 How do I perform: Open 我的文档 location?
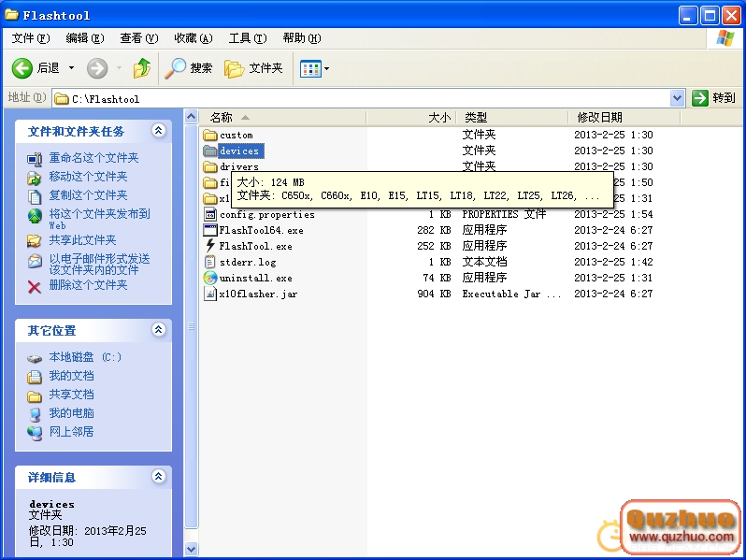click(71, 376)
